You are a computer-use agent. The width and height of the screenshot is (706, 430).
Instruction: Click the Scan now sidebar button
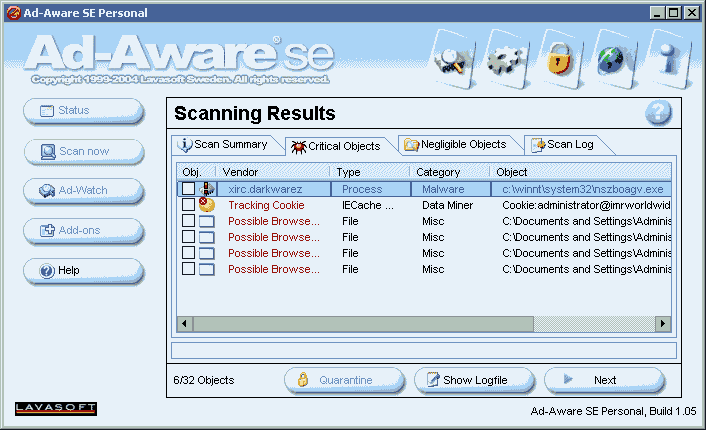(x=83, y=152)
